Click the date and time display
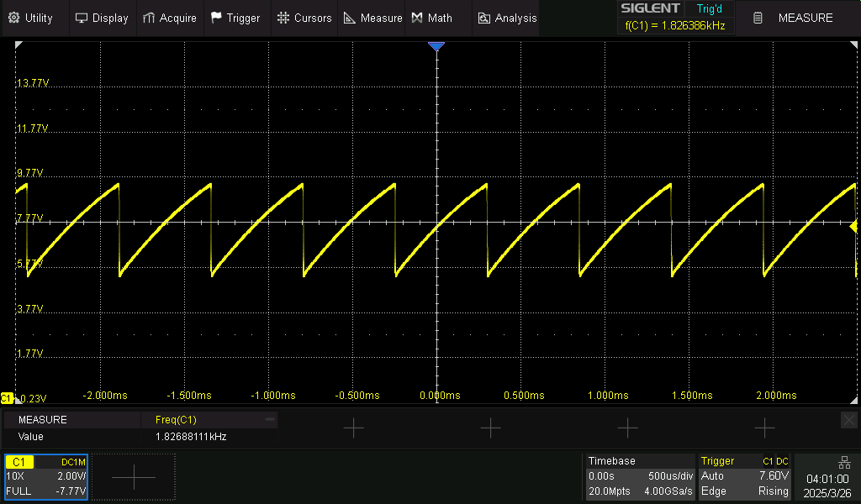 pos(827,486)
